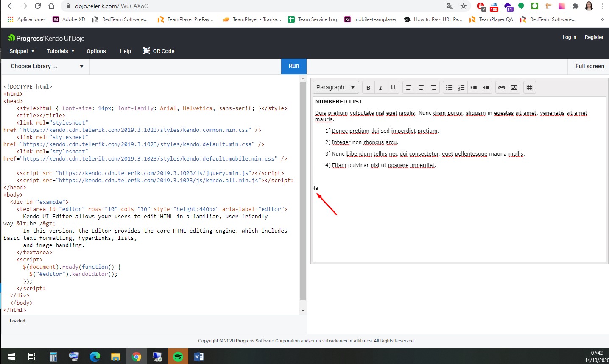The height and width of the screenshot is (364, 609).
Task: Open the TeamPlayer PrePay bookmark
Action: [x=185, y=19]
